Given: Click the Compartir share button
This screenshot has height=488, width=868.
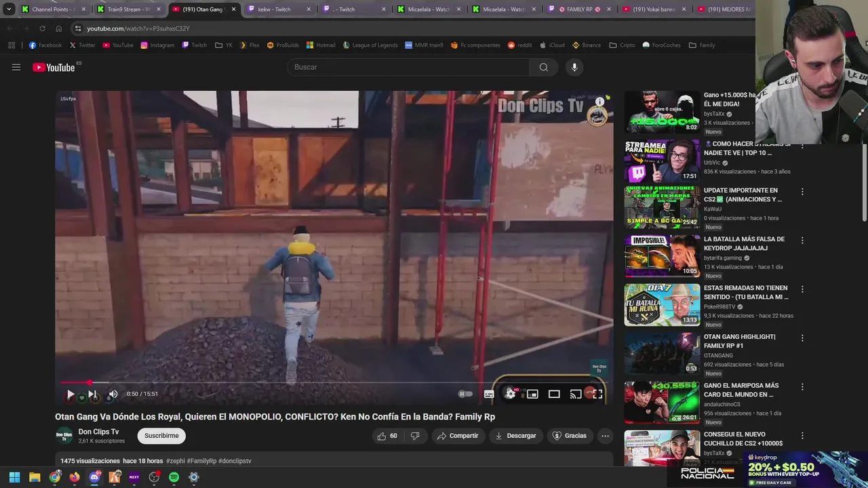Looking at the screenshot, I should coord(458,436).
